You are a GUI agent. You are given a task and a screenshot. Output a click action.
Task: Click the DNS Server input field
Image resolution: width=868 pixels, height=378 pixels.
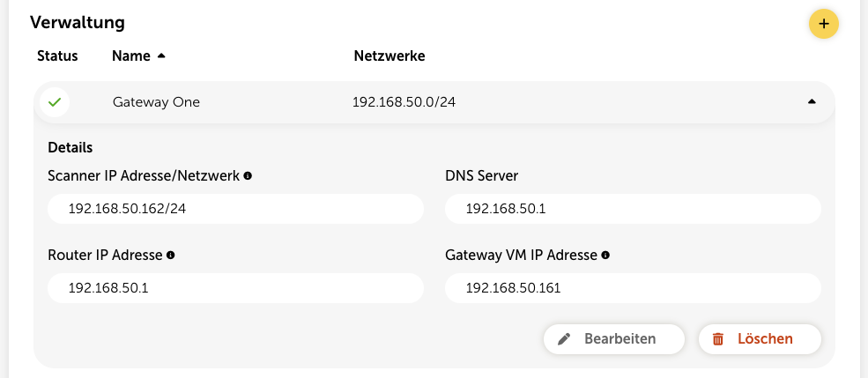click(633, 209)
